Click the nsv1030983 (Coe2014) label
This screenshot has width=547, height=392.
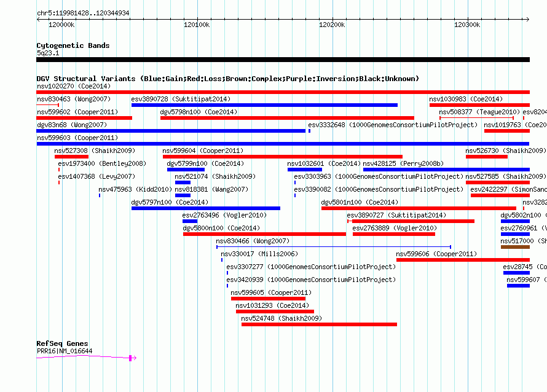466,99
